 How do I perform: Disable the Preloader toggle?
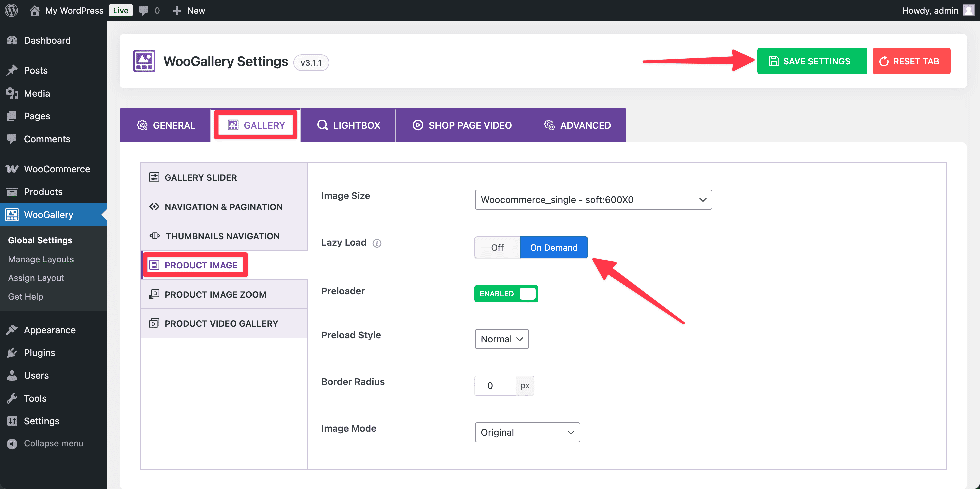[506, 294]
